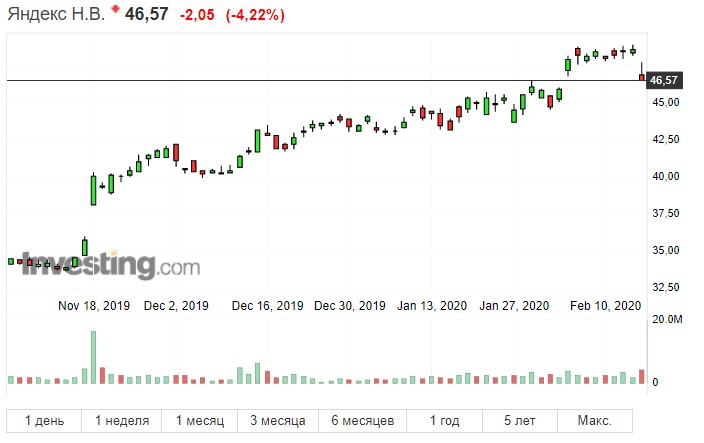Image resolution: width=704 pixels, height=443 pixels.
Task: Click the 37,50 price axis label
Action: [x=666, y=213]
